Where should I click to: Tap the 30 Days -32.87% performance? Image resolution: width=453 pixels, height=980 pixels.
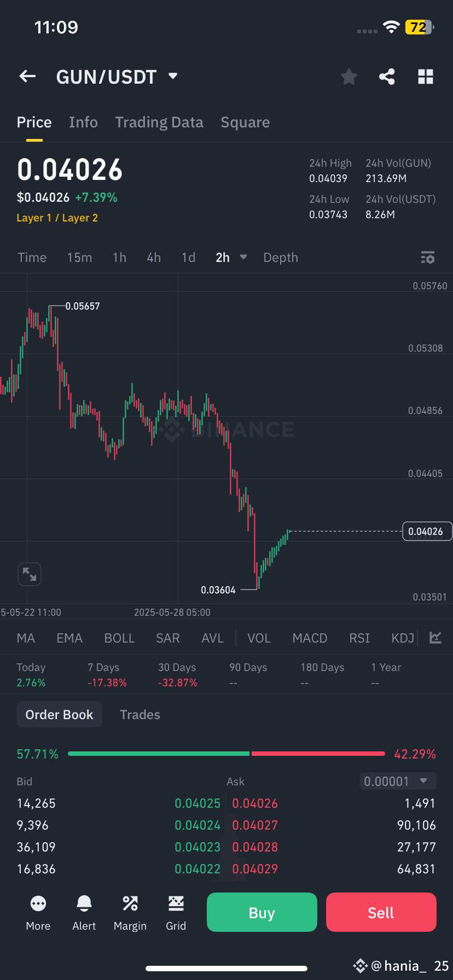178,675
